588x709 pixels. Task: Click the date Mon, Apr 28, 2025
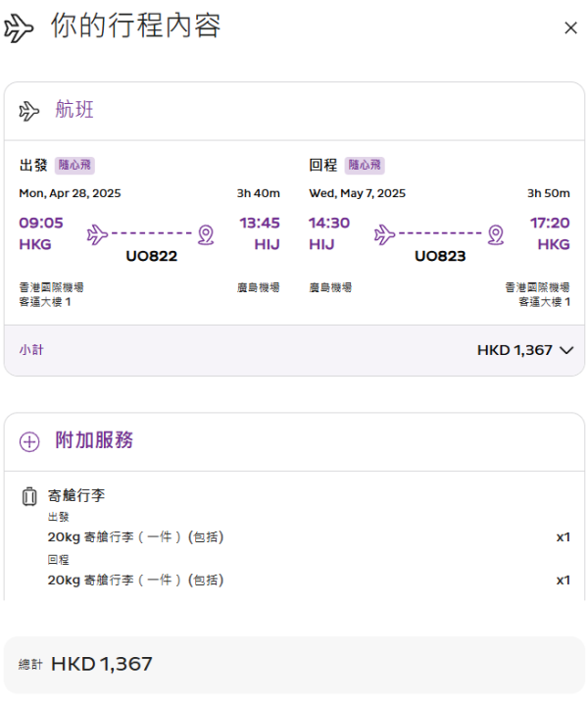70,193
